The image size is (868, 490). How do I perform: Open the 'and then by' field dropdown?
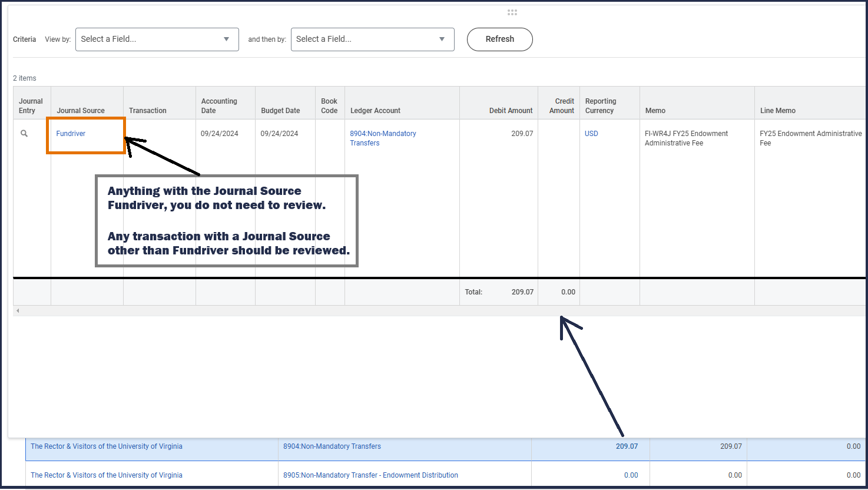click(373, 39)
